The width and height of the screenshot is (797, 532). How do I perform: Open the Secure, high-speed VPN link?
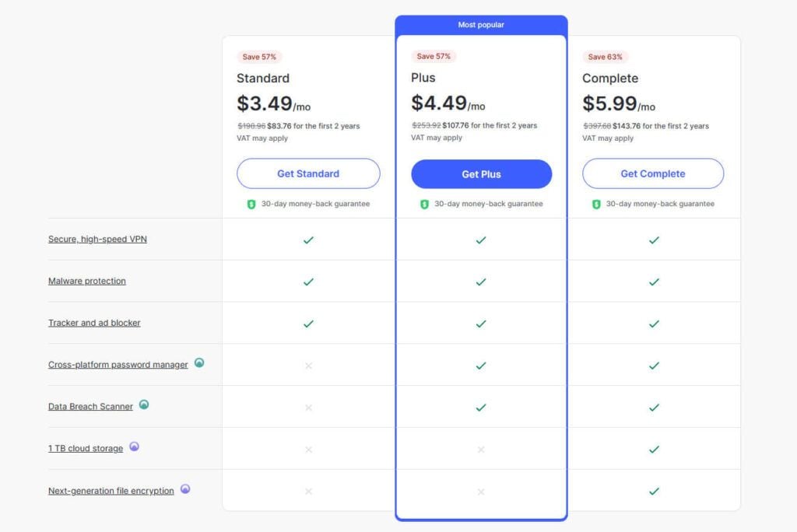(97, 239)
